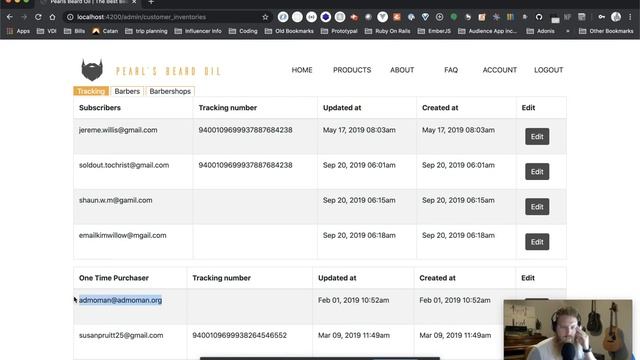The height and width of the screenshot is (360, 640).
Task: Open the ABOUT page
Action: pos(402,70)
